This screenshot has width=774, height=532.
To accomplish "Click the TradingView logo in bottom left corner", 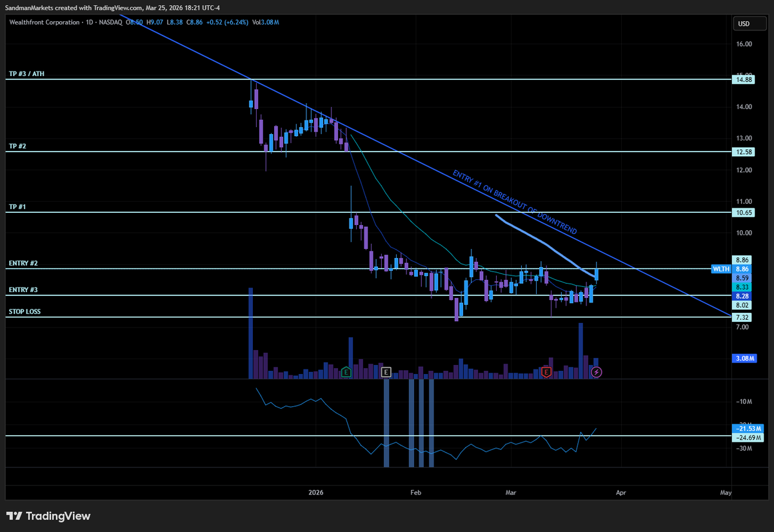I will tap(48, 516).
